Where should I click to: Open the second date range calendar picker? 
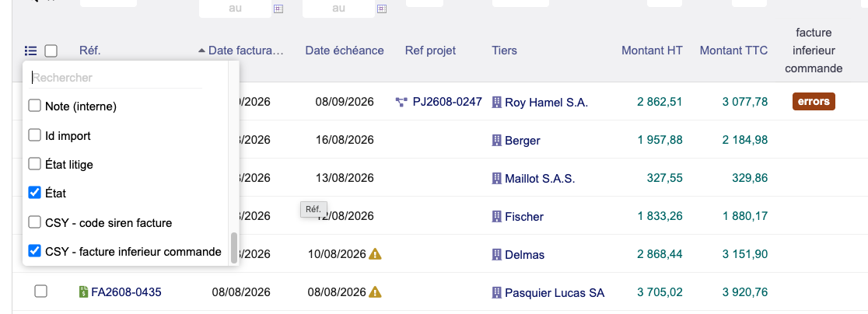tap(381, 9)
